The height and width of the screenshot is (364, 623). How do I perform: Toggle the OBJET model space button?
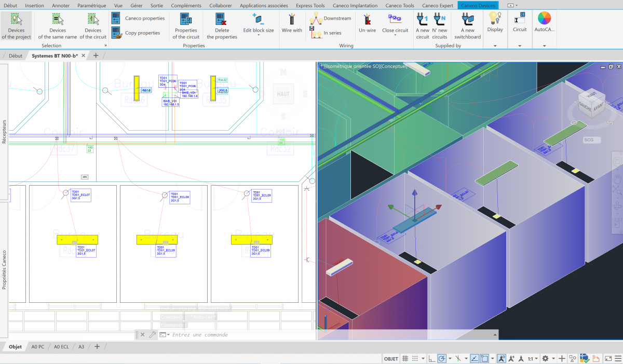click(x=391, y=359)
